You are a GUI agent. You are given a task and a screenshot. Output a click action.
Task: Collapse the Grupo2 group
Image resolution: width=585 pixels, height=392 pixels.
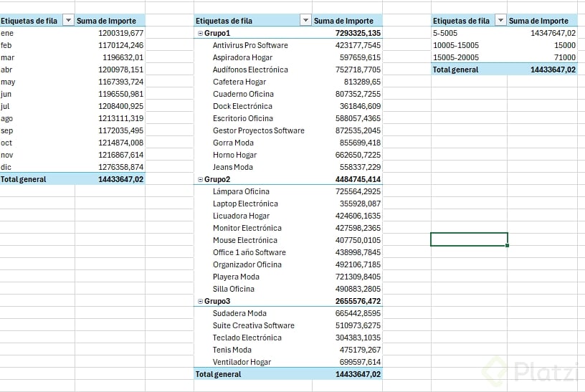[x=200, y=179]
